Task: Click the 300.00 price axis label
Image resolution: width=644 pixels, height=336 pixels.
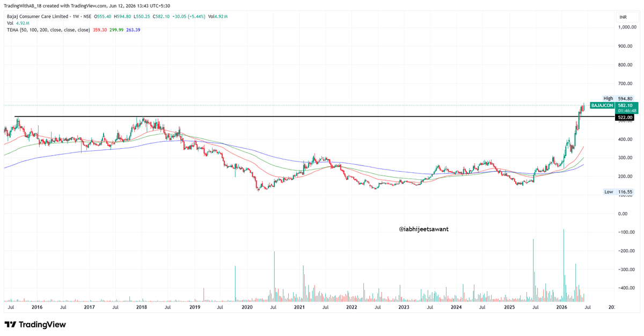Action: tap(626, 158)
